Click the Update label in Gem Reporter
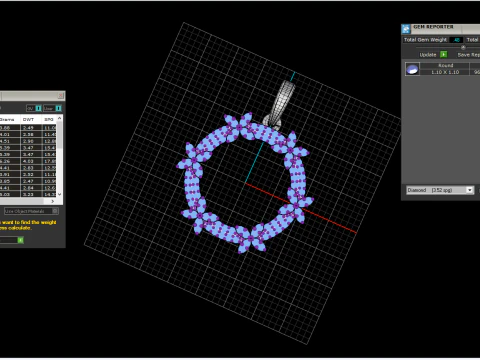Image resolution: width=480 pixels, height=360 pixels. (x=428, y=55)
